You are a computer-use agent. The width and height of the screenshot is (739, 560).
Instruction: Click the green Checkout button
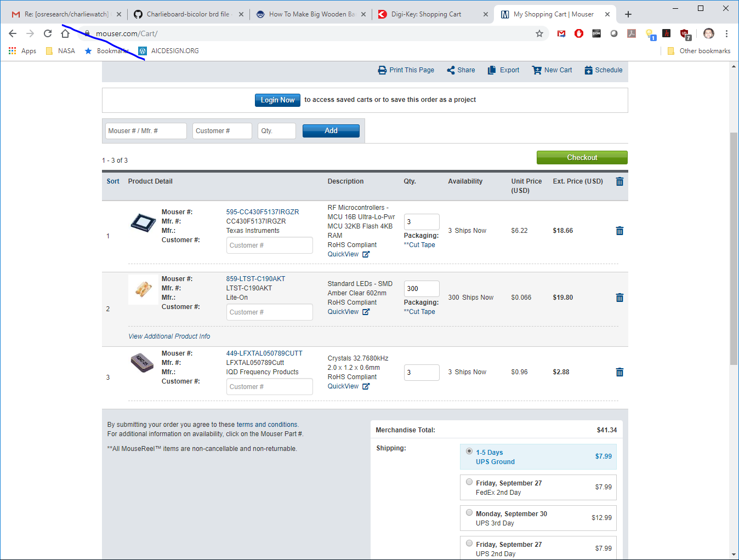pyautogui.click(x=582, y=157)
